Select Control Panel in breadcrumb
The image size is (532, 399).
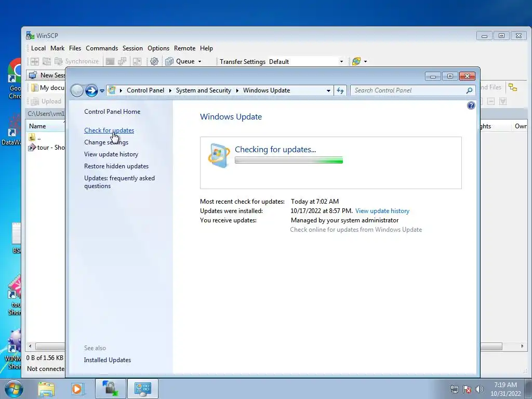145,90
